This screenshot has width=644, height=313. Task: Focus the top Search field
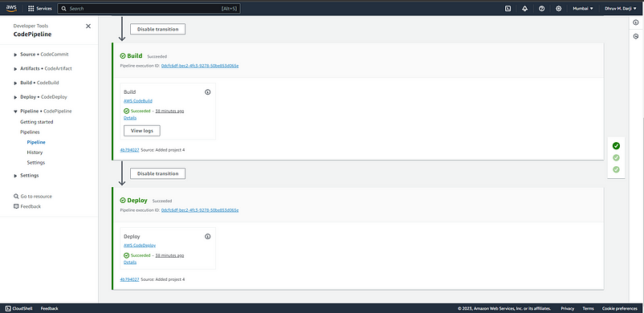(x=149, y=8)
